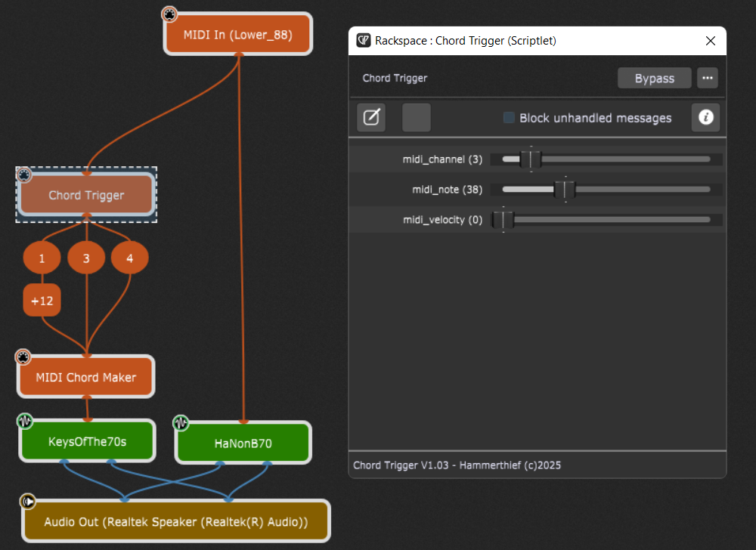Image resolution: width=756 pixels, height=550 pixels.
Task: Click the Chord Trigger V1.03 footer text
Action: (x=457, y=465)
